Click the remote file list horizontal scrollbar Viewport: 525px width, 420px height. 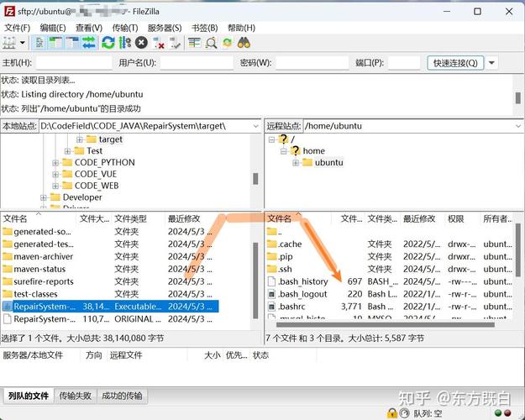pyautogui.click(x=385, y=324)
